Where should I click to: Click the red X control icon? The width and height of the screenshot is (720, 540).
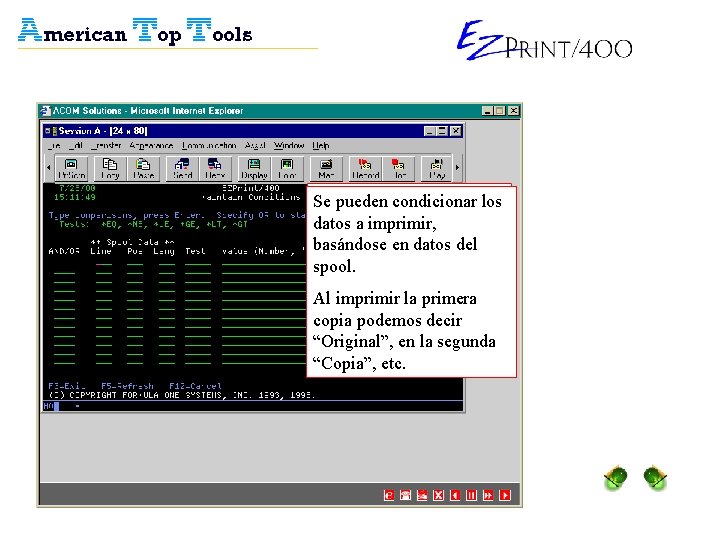pyautogui.click(x=439, y=495)
